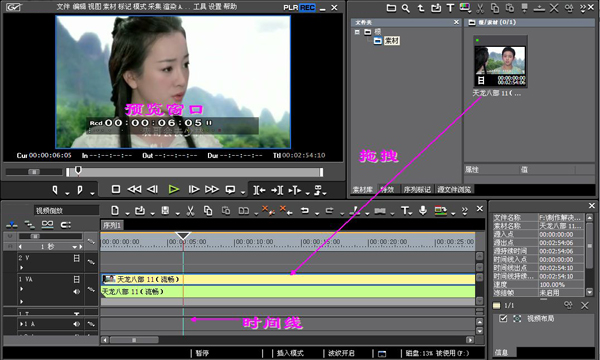The height and width of the screenshot is (360, 600).
Task: Toggle video visibility on 1 VA track
Action: click(77, 279)
